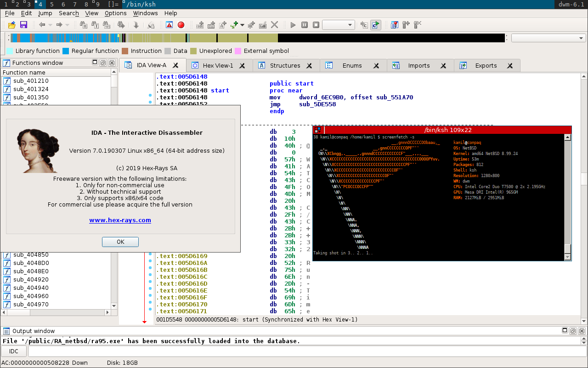This screenshot has width=588, height=368.
Task: Open the combo box right of navigation band
Action: (x=548, y=38)
